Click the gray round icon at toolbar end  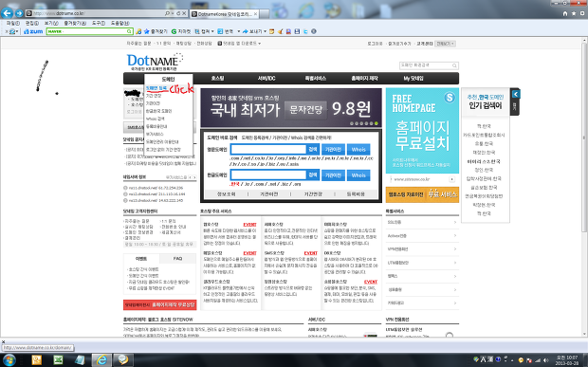pos(314,31)
